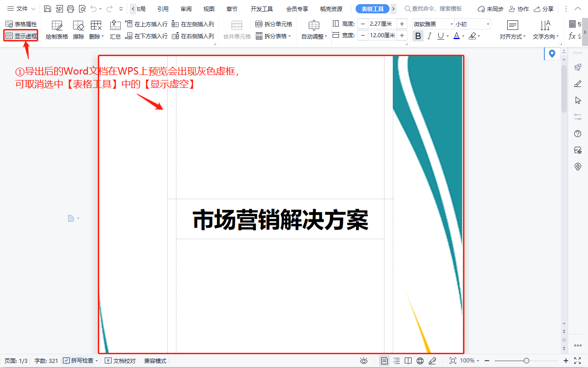Pick the table Eraser (擦除) tool

click(x=79, y=30)
